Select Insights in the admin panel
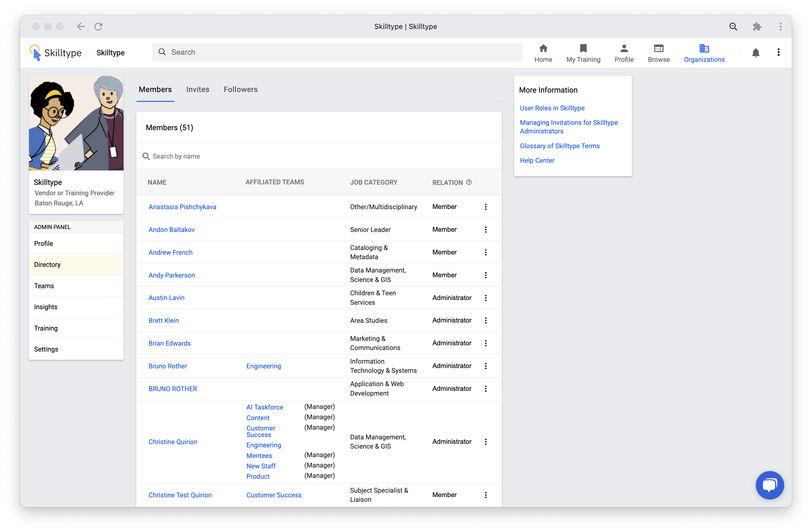The image size is (812, 532). tap(46, 307)
